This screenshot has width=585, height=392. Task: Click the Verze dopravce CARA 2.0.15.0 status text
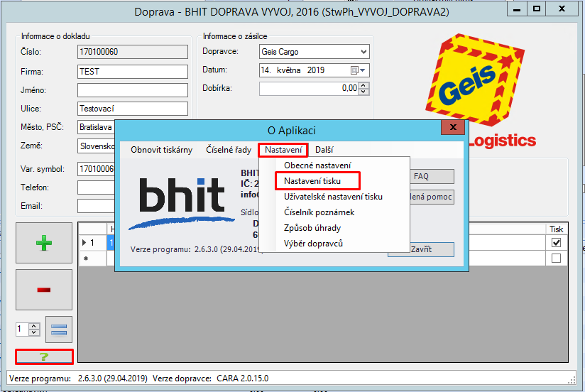(210, 379)
